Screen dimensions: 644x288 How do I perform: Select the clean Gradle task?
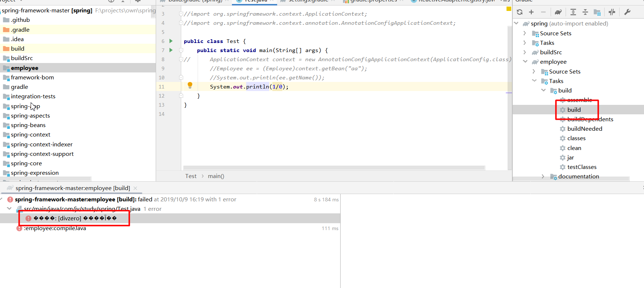574,148
